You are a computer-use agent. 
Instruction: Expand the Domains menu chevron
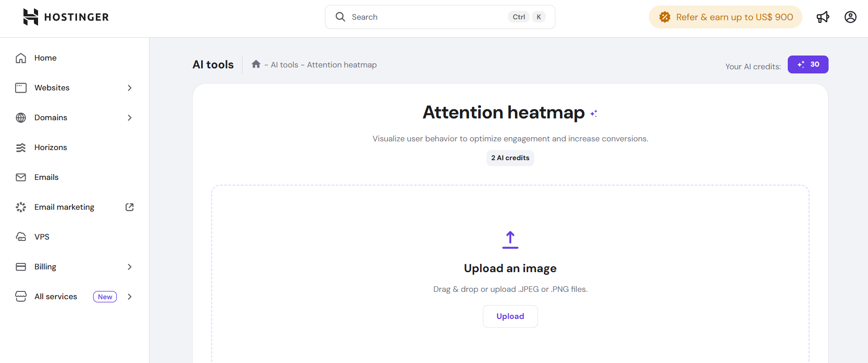click(130, 117)
